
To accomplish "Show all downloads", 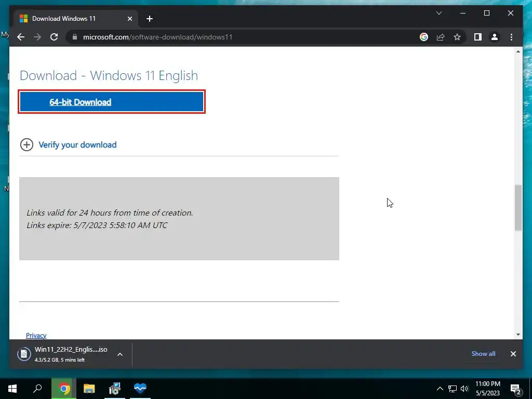I will tap(483, 353).
